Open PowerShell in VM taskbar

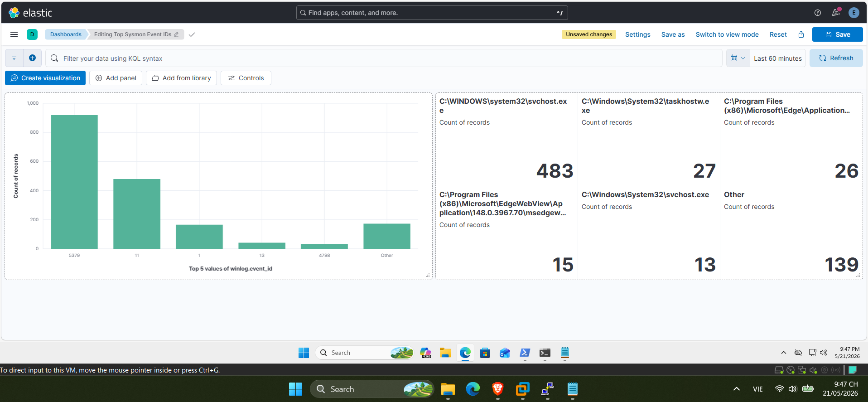(x=525, y=353)
